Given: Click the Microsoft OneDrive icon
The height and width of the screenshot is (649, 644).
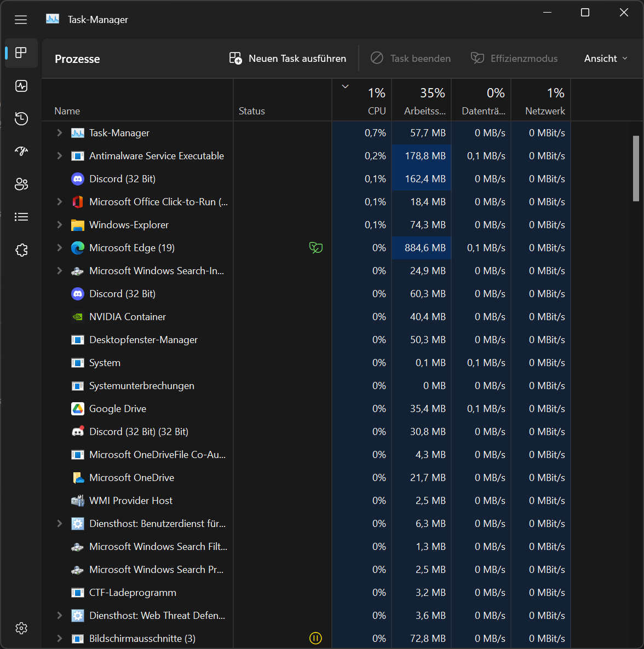Looking at the screenshot, I should [x=78, y=478].
